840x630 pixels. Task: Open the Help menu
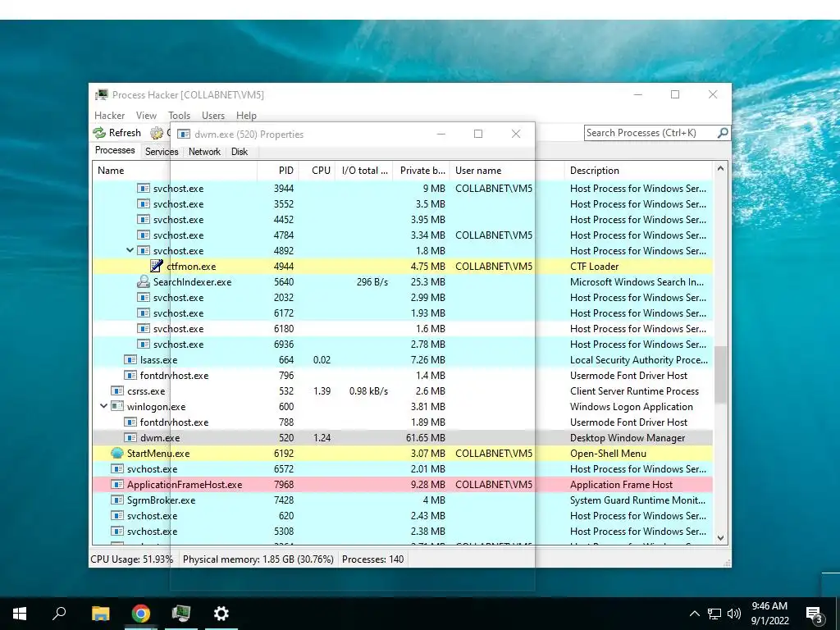[246, 115]
